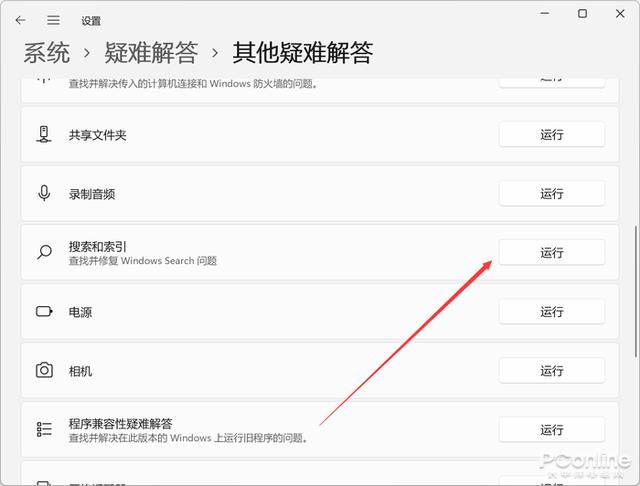Click the 查找并修复 Windows Search 问题 description
Image resolution: width=640 pixels, height=486 pixels.
(142, 261)
